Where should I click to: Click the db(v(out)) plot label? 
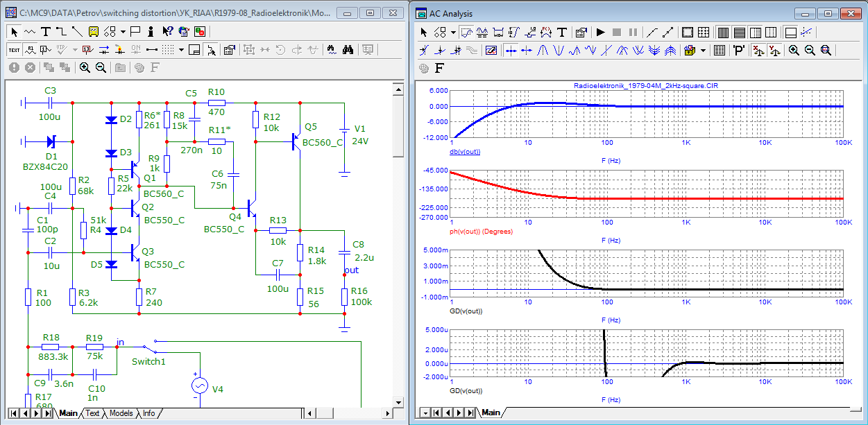coord(465,151)
